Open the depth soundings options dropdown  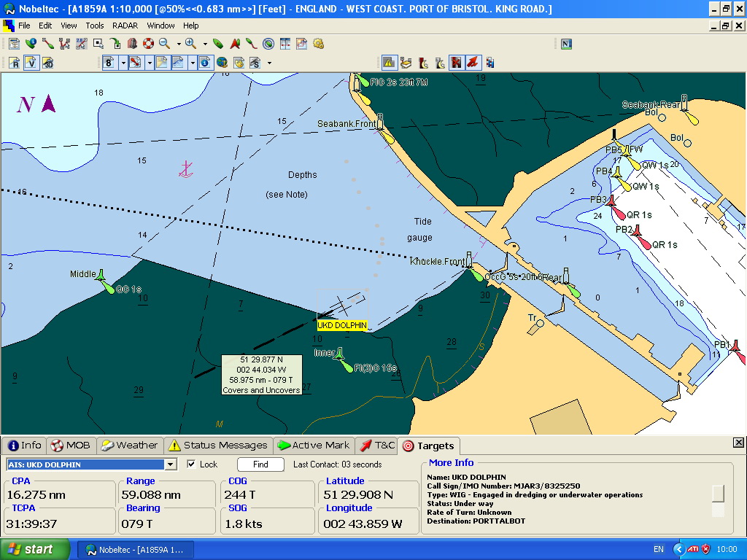pyautogui.click(x=123, y=63)
